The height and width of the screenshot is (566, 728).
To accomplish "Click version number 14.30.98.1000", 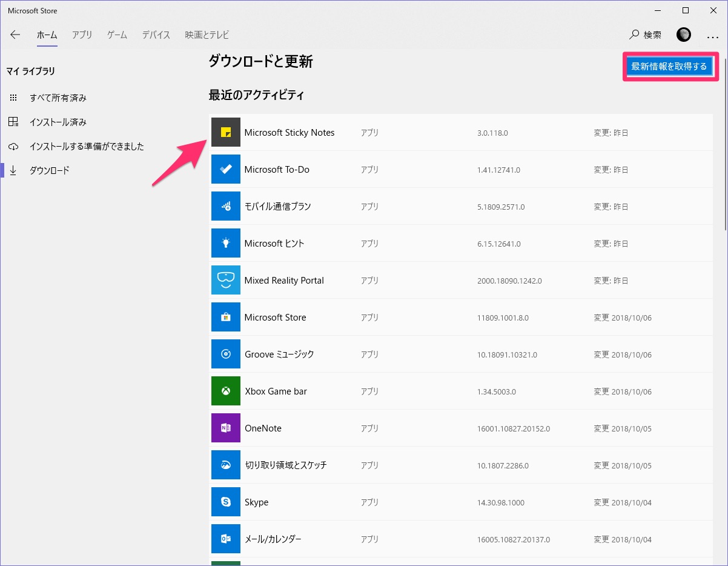I will pyautogui.click(x=501, y=502).
